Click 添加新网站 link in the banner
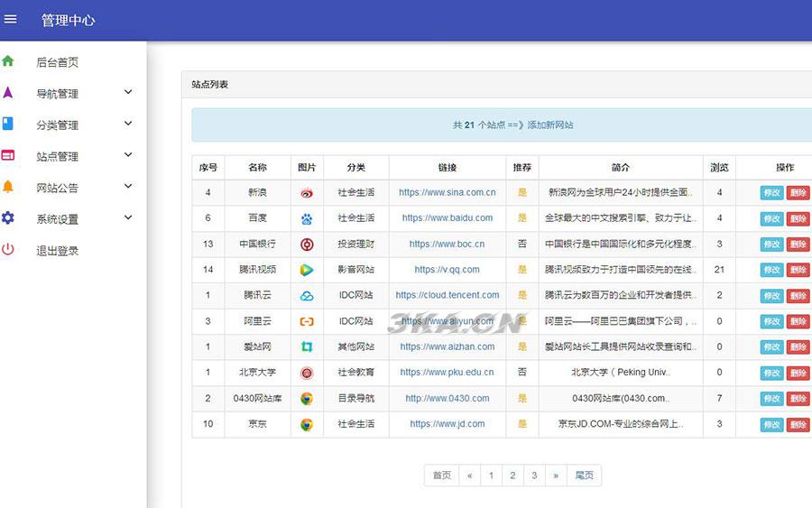Viewport: 812px width, 508px height. (x=550, y=125)
